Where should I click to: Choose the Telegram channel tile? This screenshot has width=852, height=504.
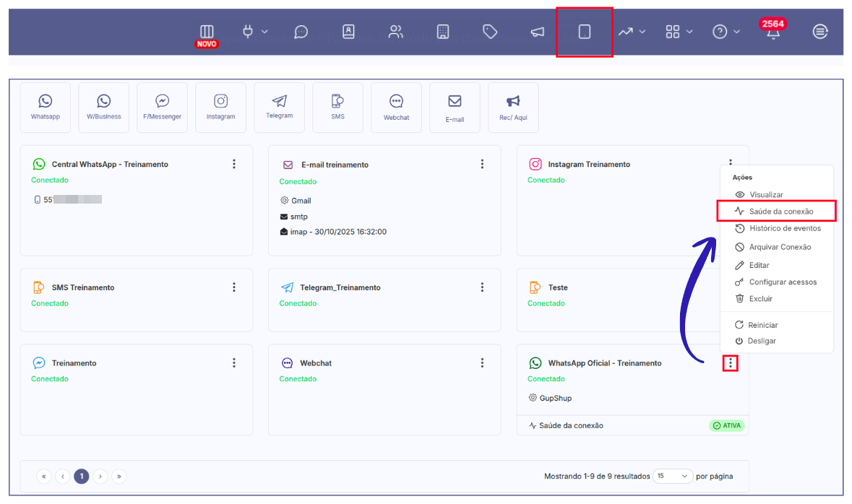tap(279, 108)
